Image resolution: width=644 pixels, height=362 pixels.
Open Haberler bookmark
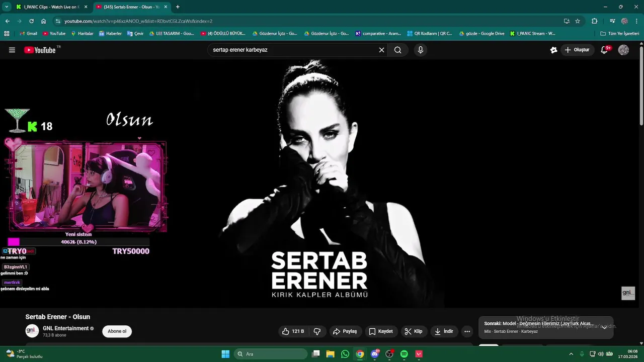coord(110,34)
